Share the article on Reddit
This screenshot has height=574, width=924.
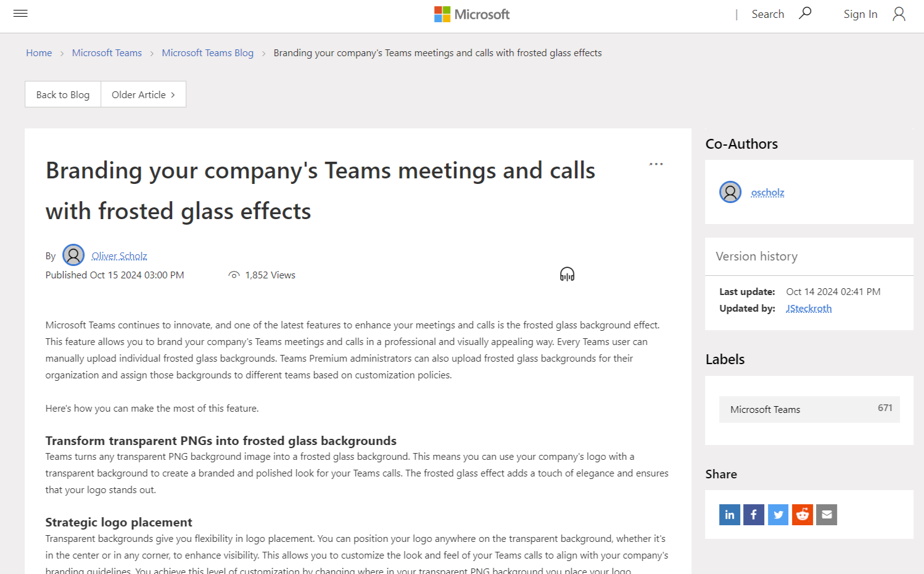[802, 514]
